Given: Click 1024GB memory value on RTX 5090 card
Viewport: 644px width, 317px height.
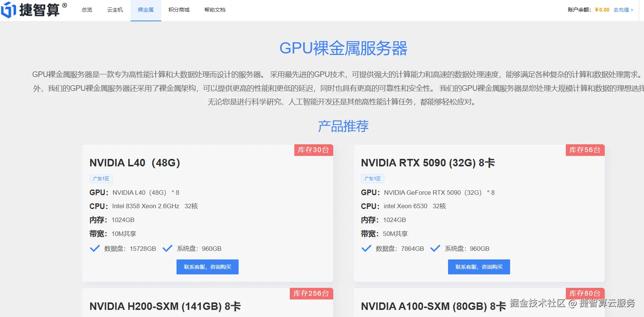Looking at the screenshot, I should (x=395, y=220).
